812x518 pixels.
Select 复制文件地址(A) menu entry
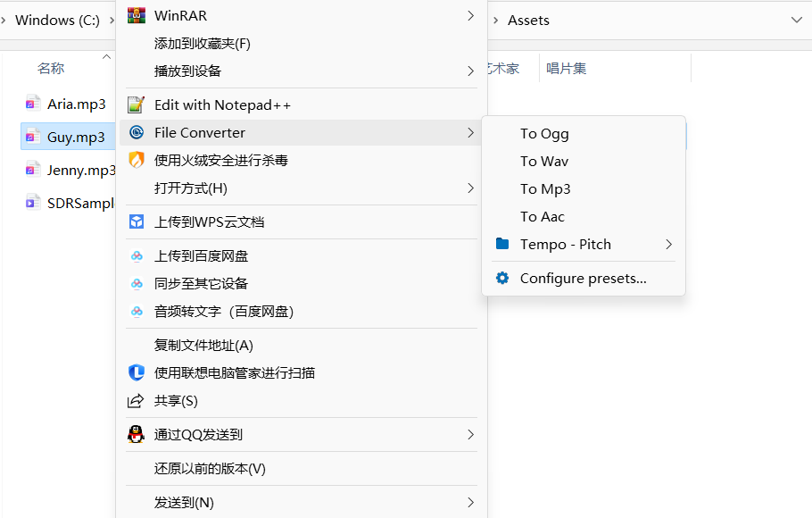click(203, 345)
